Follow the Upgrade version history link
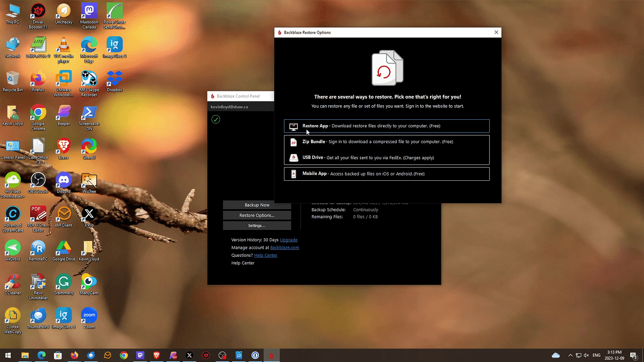Viewport: 644px width, 362px height. coord(288,240)
